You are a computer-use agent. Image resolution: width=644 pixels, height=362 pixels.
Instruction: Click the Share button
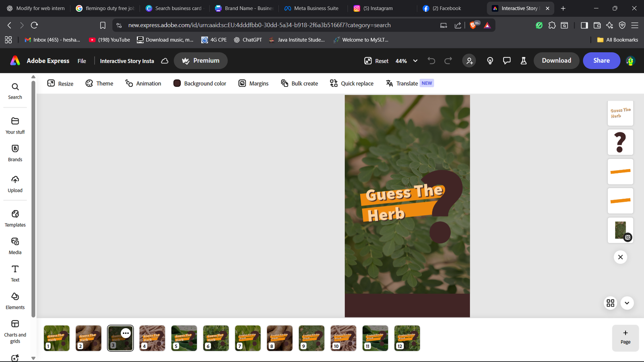(x=601, y=61)
